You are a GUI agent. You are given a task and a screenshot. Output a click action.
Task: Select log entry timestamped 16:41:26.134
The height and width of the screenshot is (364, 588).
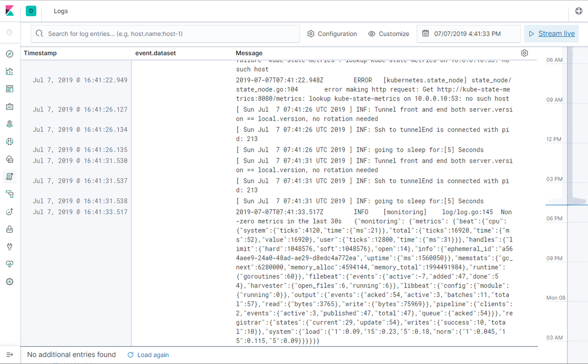click(80, 129)
